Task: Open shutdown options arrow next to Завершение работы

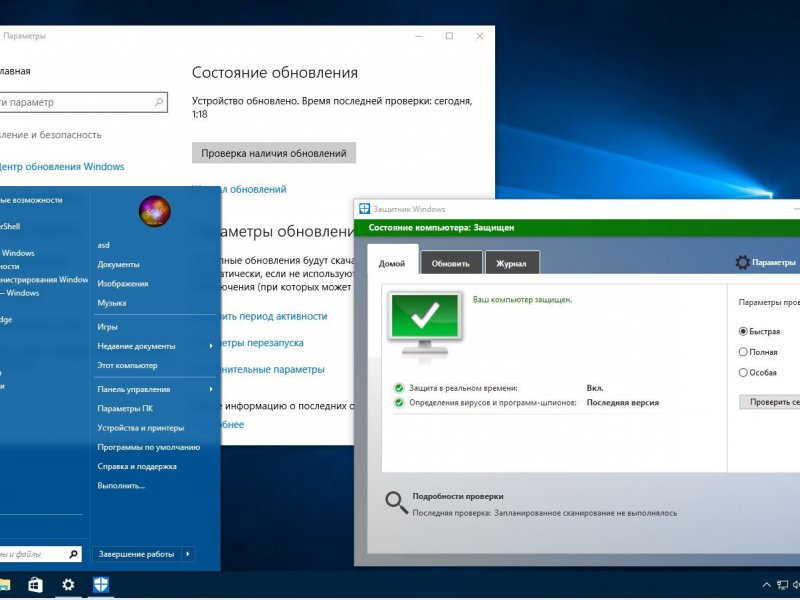Action: click(188, 554)
